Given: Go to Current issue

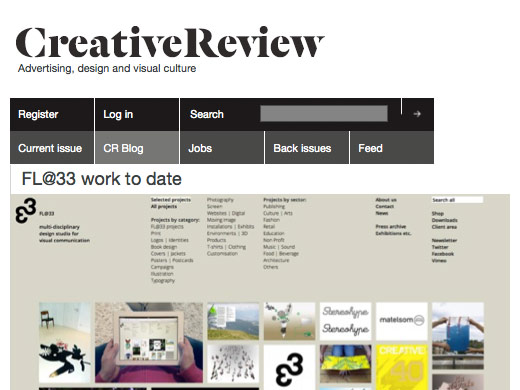Looking at the screenshot, I should (52, 148).
